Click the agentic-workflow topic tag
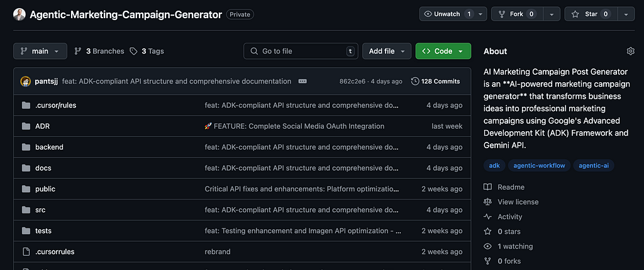The height and width of the screenshot is (270, 644). tap(539, 166)
